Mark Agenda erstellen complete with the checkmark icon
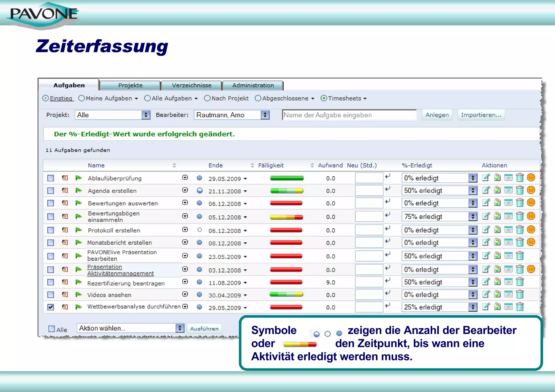Image resolution: width=555 pixels, height=392 pixels. (x=497, y=190)
